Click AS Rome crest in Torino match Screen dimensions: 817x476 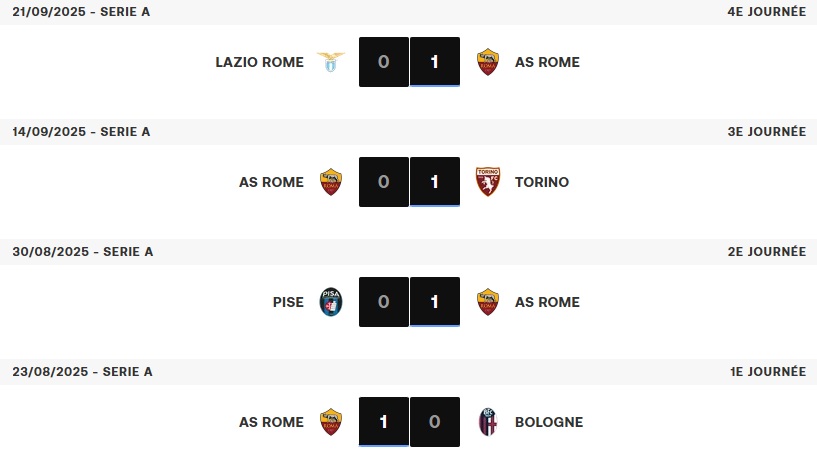coord(331,182)
